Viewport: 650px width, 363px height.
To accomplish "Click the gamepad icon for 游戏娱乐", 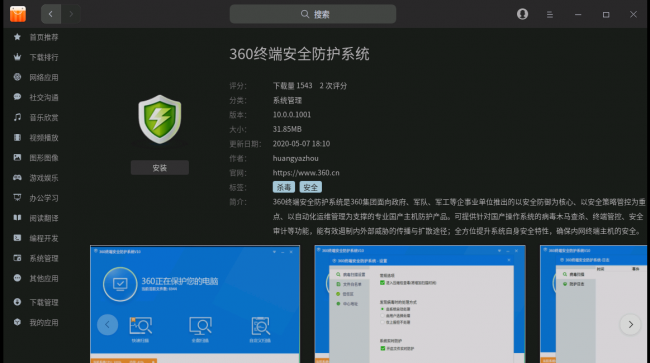I will (17, 177).
